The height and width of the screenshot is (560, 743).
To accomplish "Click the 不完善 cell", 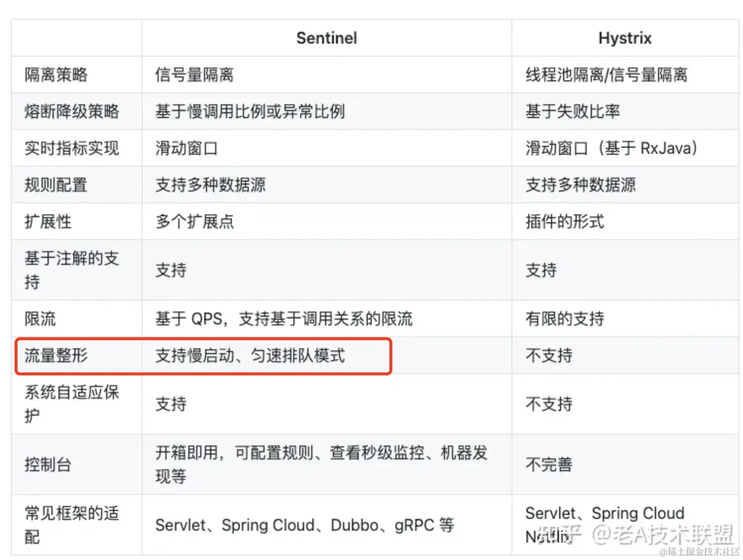I will coord(625,464).
